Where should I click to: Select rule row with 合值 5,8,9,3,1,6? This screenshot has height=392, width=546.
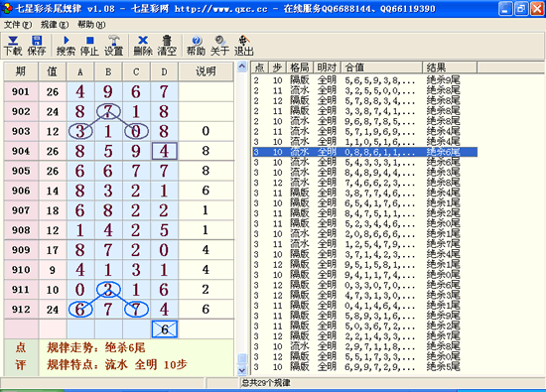click(x=364, y=316)
